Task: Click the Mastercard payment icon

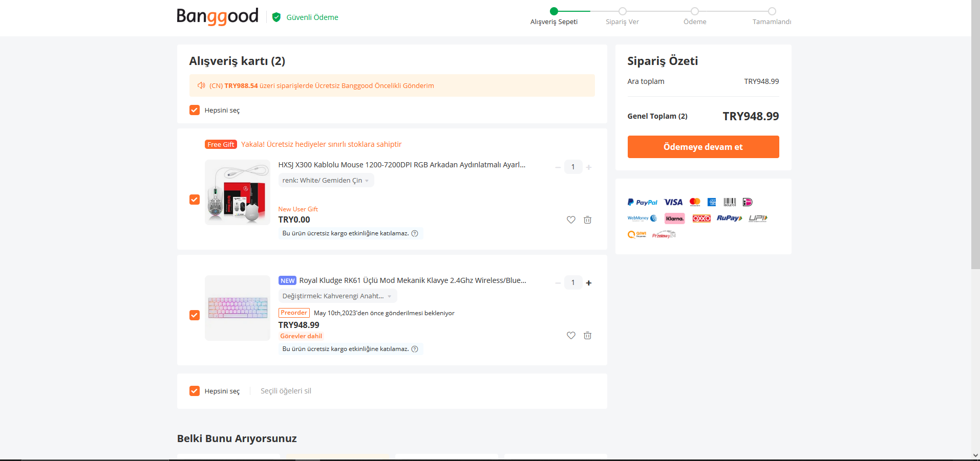Action: pos(695,202)
